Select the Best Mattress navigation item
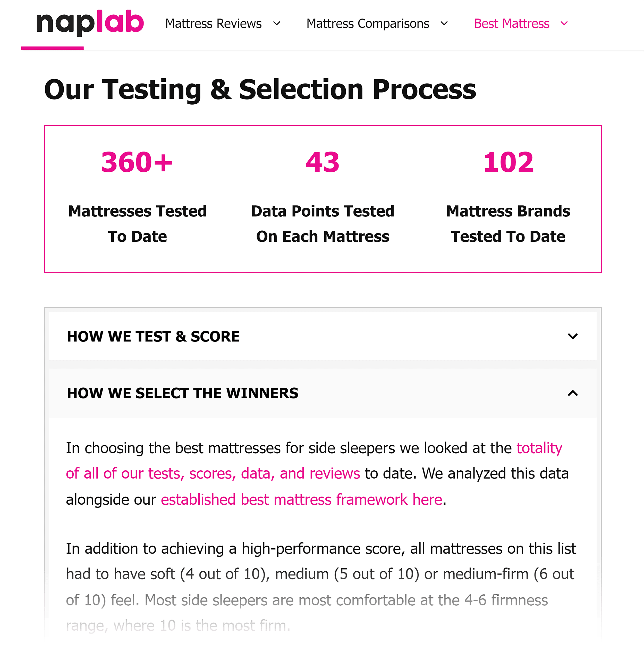644x651 pixels. click(x=511, y=24)
